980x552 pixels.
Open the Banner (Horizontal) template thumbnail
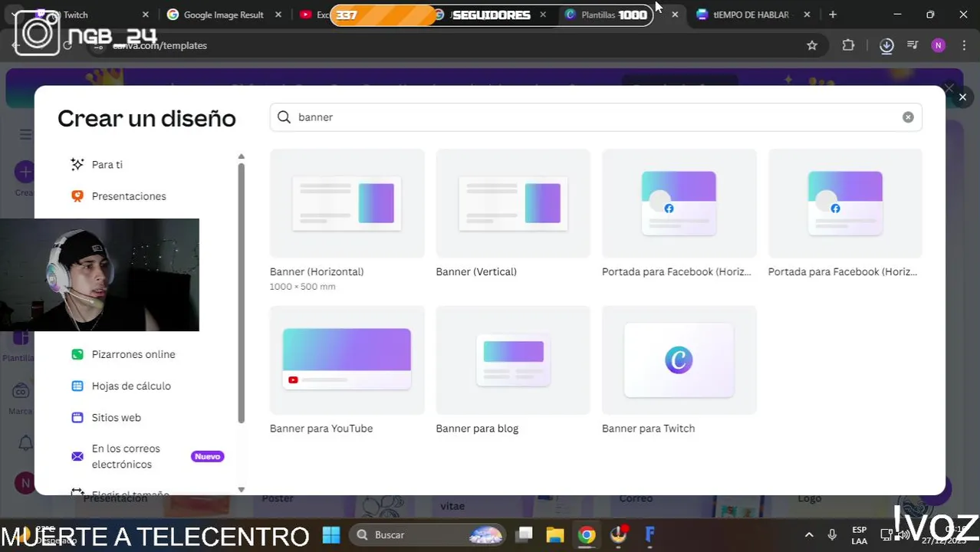pyautogui.click(x=347, y=203)
